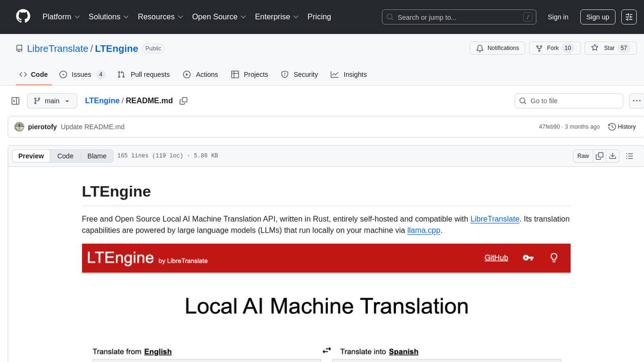The image size is (644, 362).
Task: Open the command palette icon in header
Action: click(x=629, y=17)
